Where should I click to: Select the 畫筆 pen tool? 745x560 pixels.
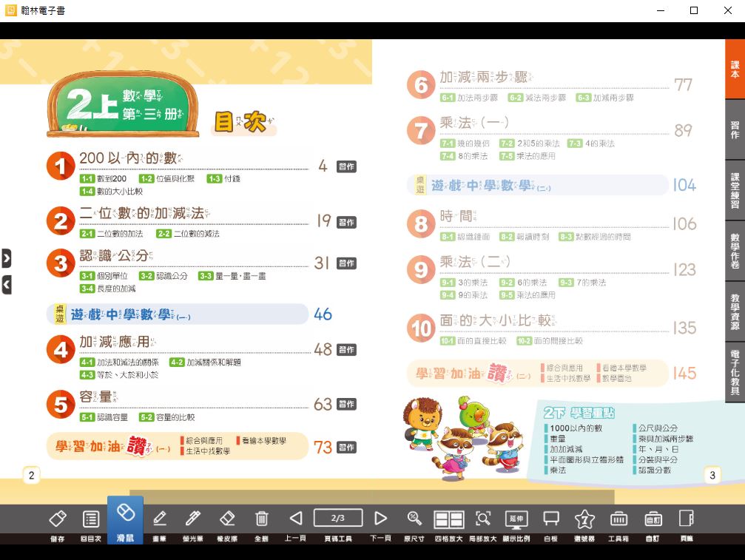click(x=159, y=519)
